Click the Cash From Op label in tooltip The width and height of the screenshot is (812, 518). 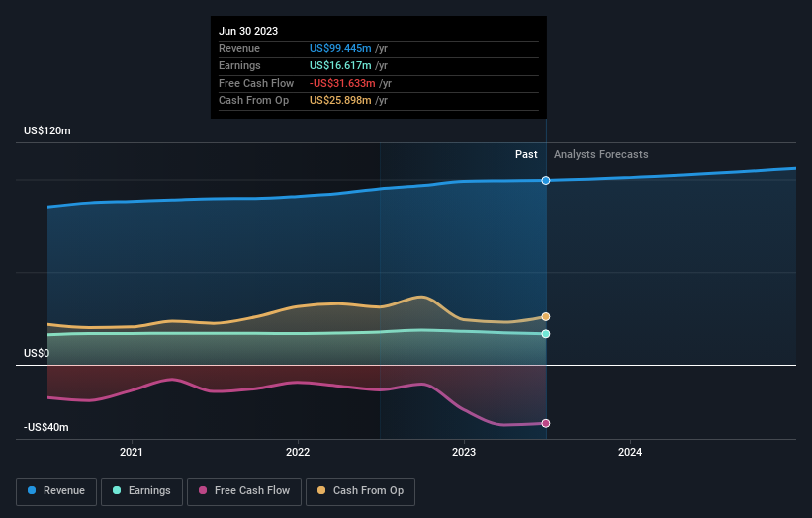(x=254, y=101)
